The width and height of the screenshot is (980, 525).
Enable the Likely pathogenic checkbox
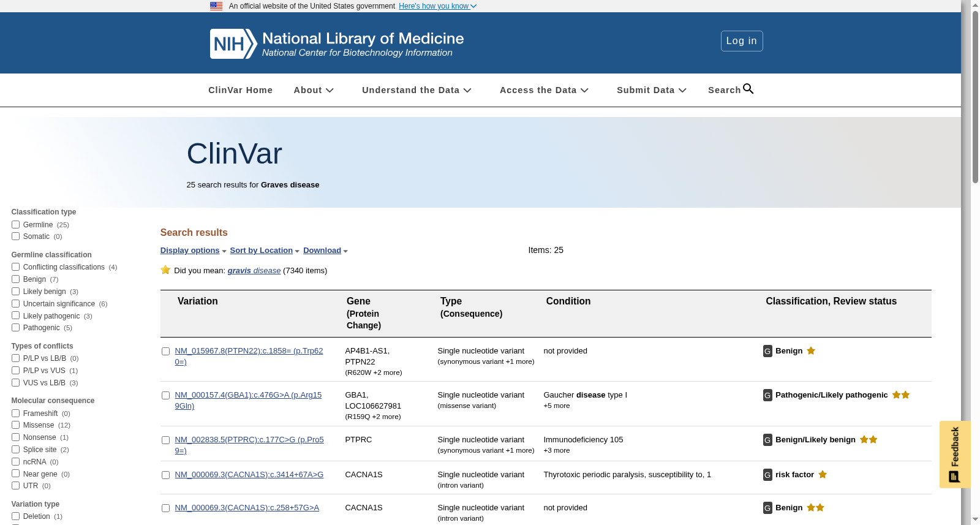(x=15, y=315)
